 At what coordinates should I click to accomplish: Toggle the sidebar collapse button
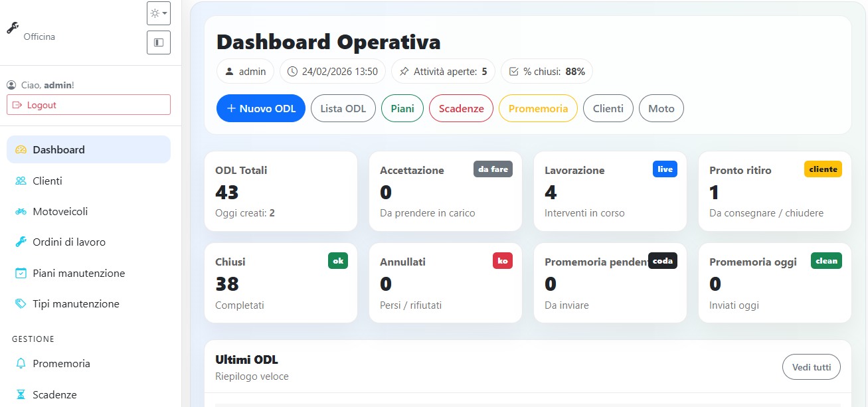pos(158,42)
